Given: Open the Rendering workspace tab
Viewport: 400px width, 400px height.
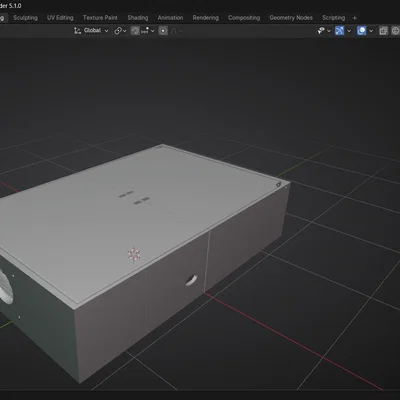Looking at the screenshot, I should tap(206, 18).
